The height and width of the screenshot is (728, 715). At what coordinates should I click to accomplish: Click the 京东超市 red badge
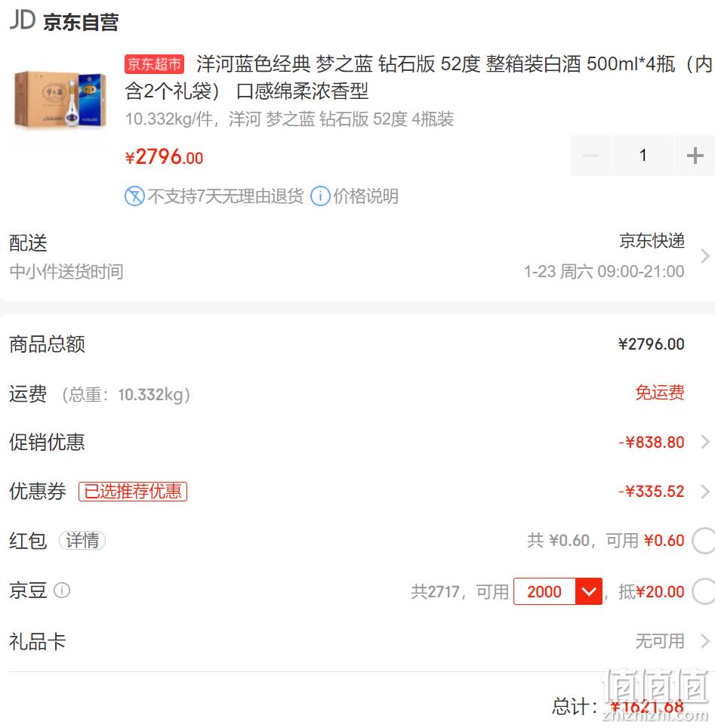click(x=154, y=63)
